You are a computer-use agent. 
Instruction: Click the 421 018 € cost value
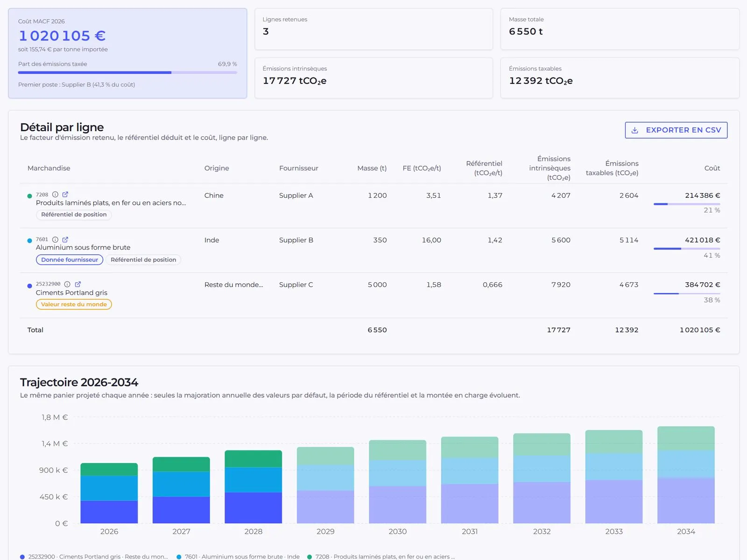[702, 240]
